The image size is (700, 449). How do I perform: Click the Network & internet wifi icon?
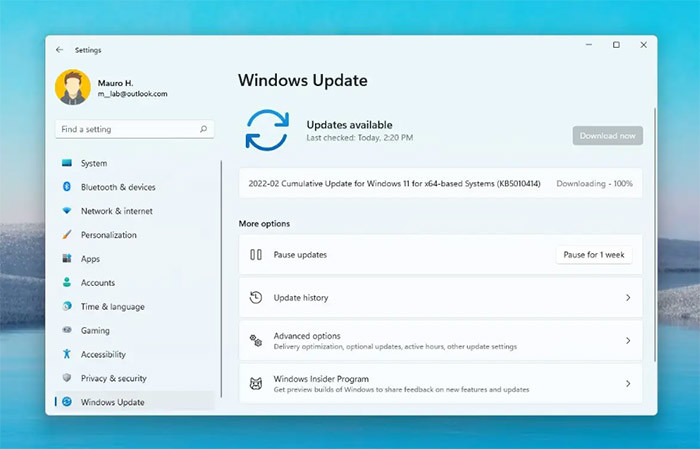(x=67, y=211)
